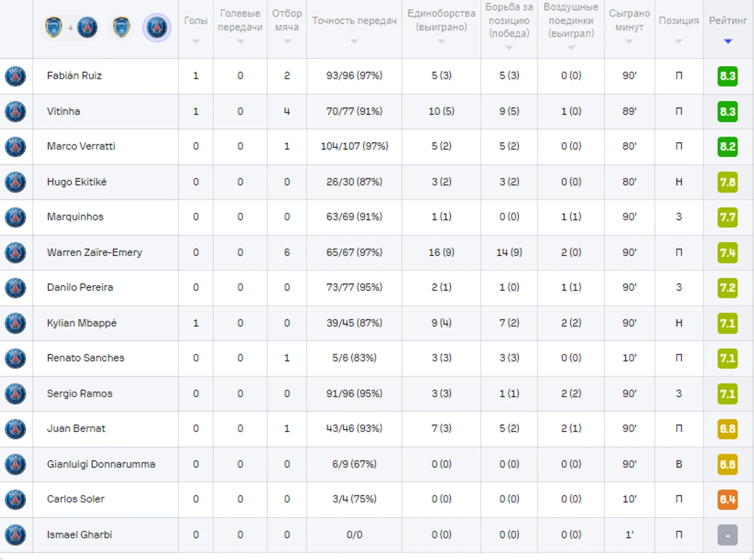Image resolution: width=754 pixels, height=560 pixels.
Task: Show both teams using combined crests filter
Action: [71, 27]
